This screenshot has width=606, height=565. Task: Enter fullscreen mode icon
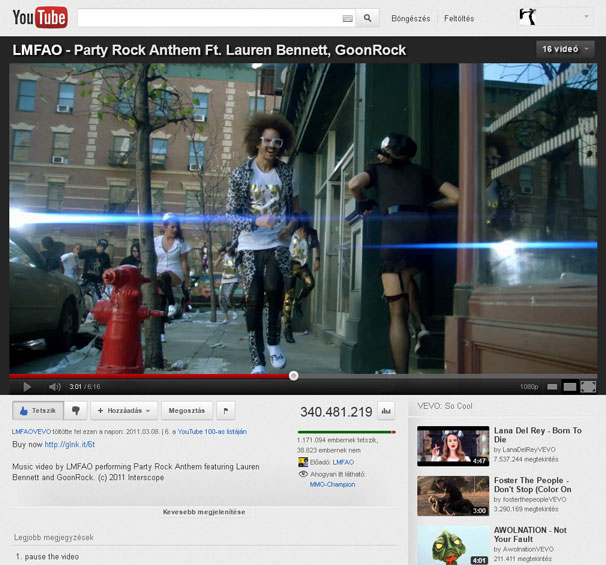pos(588,387)
